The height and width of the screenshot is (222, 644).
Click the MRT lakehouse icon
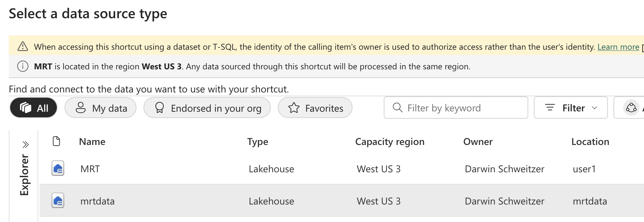58,168
